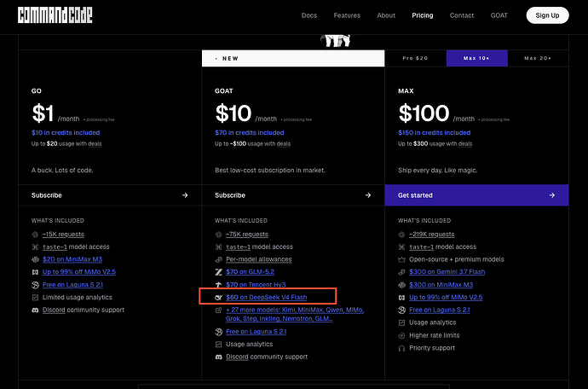
Task: Go to Features in the navigation bar
Action: 347,15
